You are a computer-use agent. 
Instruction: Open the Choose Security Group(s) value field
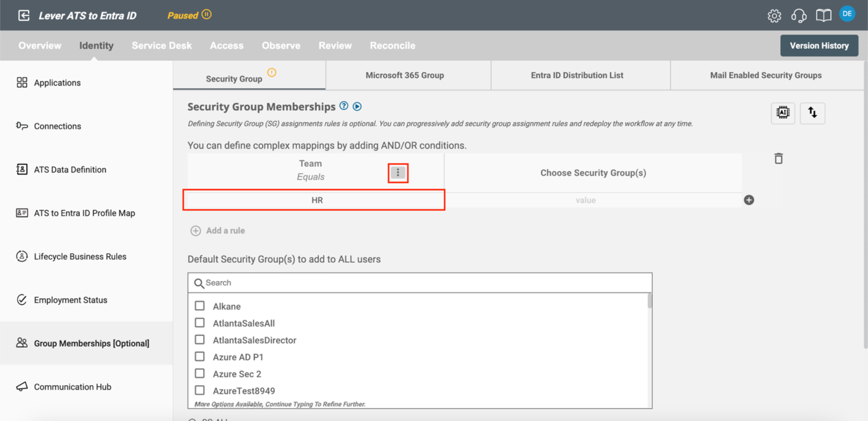tap(586, 200)
